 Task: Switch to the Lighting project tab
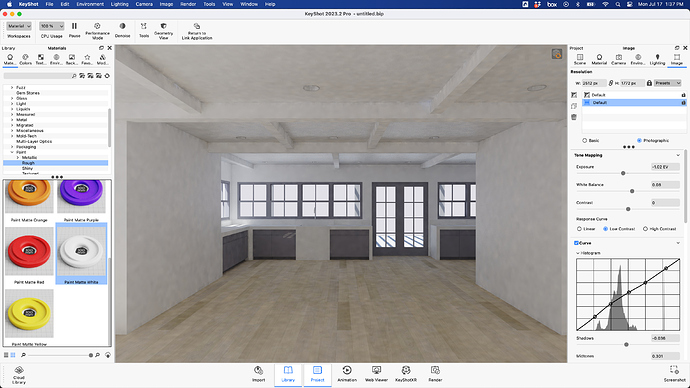657,59
